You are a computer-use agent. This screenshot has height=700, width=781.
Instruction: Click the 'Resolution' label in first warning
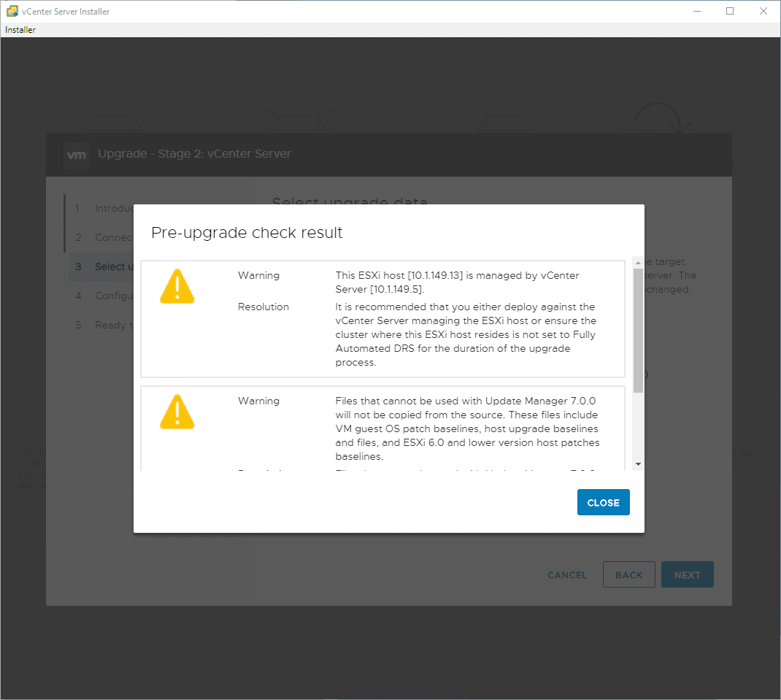(263, 307)
